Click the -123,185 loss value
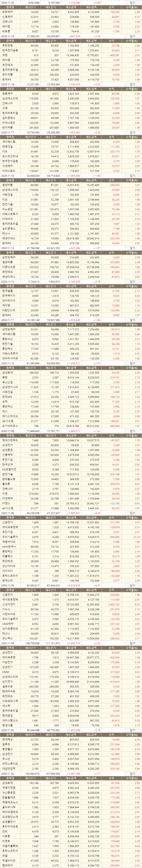The height and width of the screenshot is (868, 142). tap(114, 503)
